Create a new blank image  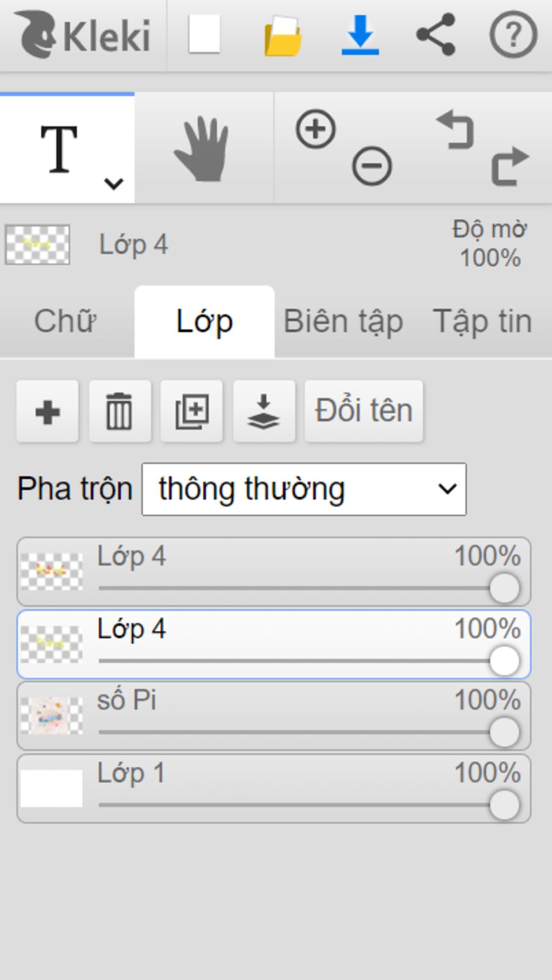coord(204,34)
